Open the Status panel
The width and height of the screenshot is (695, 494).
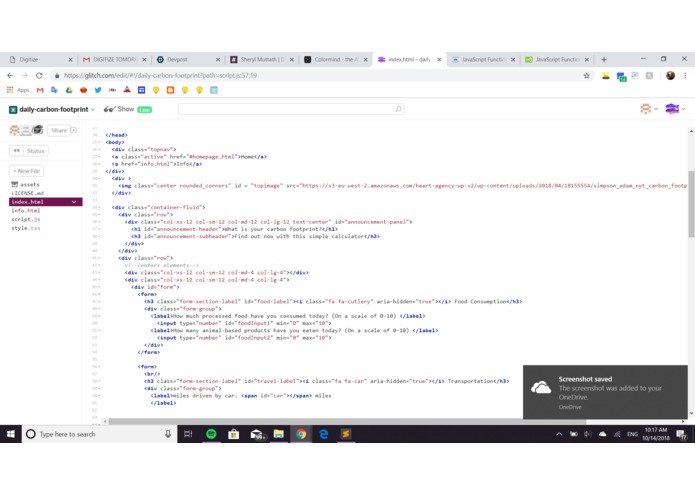(x=35, y=151)
